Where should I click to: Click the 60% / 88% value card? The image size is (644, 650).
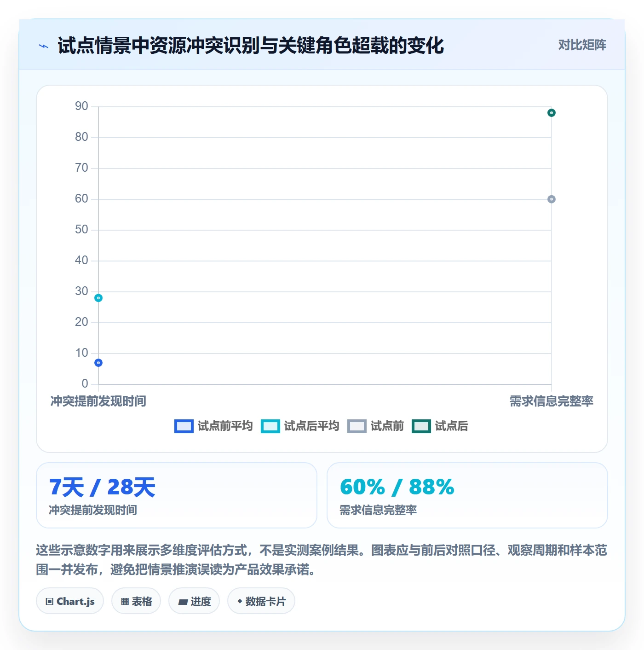click(x=467, y=495)
